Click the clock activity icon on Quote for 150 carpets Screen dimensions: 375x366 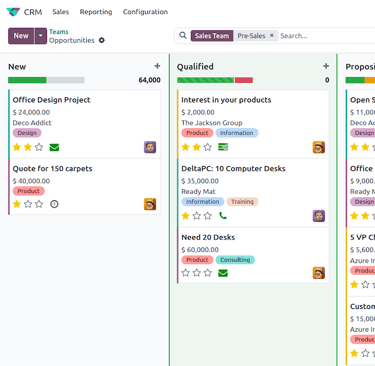54,204
